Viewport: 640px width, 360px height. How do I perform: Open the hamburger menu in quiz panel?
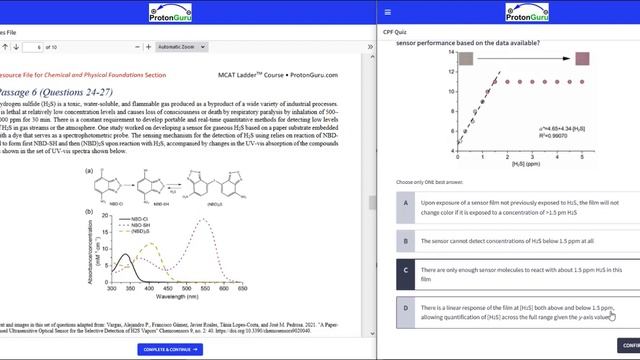[388, 12]
